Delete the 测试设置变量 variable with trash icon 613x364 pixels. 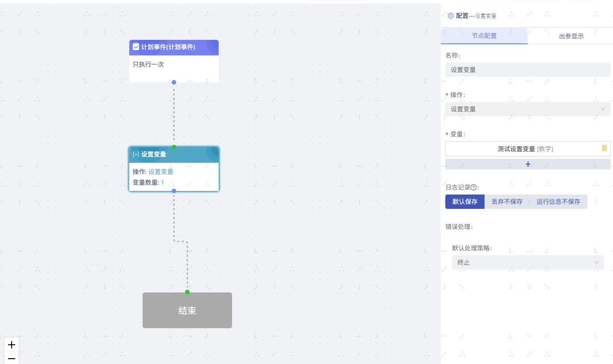pos(605,148)
